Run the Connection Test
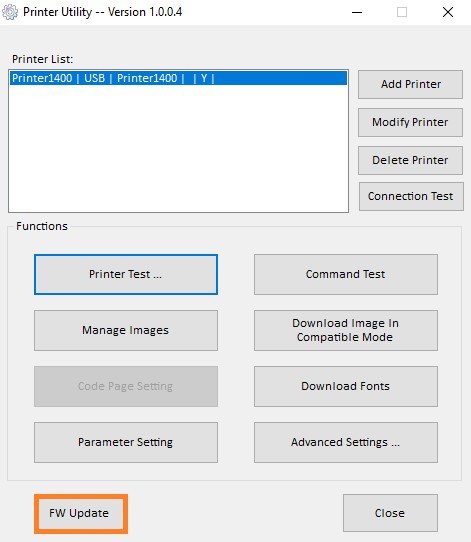Screen dimensions: 471x542 coord(411,196)
